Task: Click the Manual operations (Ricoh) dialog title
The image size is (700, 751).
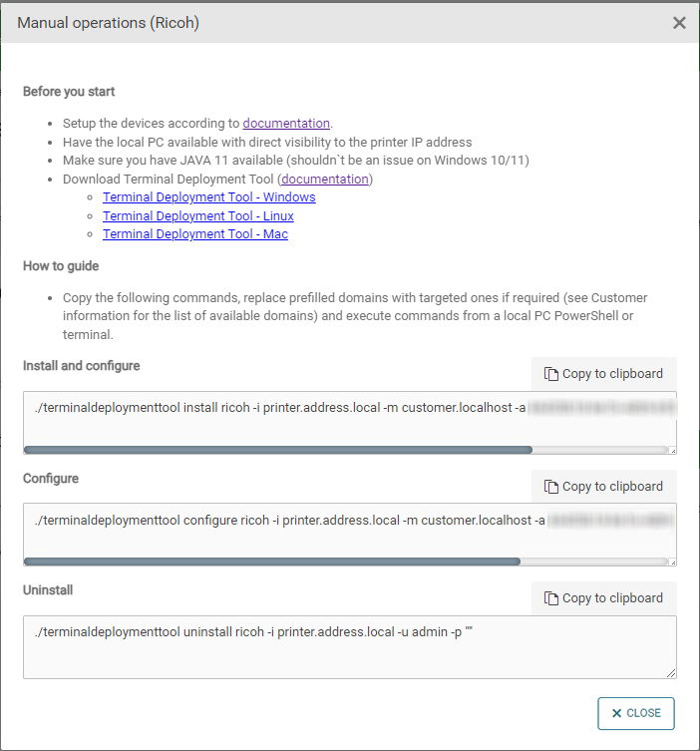Action: click(108, 23)
